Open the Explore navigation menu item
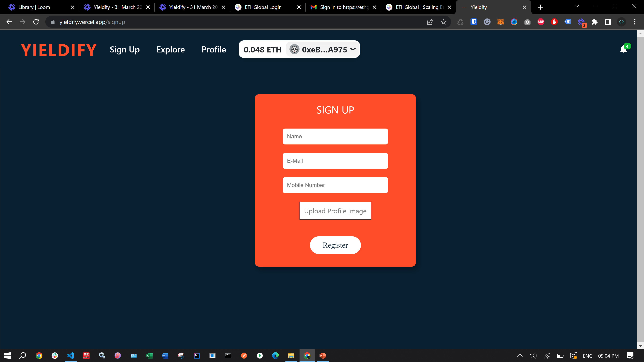644x362 pixels. tap(171, 49)
